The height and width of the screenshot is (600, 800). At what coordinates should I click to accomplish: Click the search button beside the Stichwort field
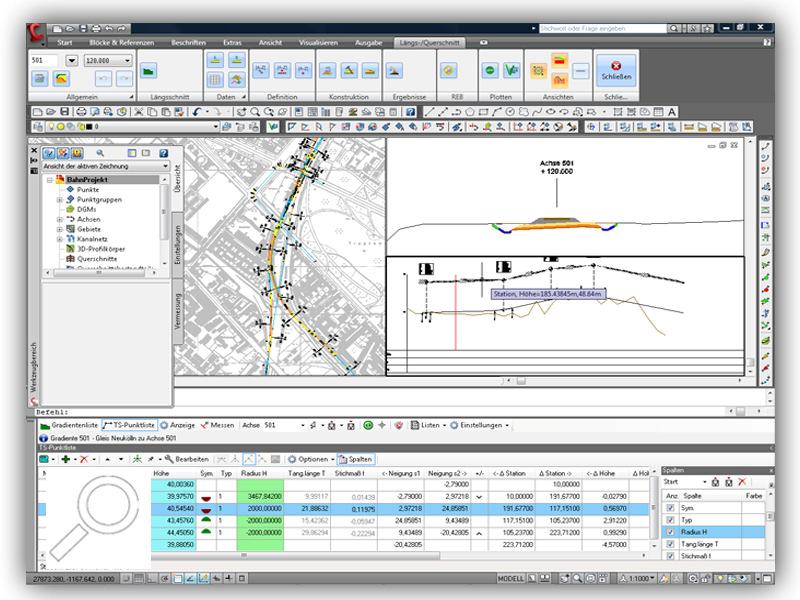(x=673, y=29)
